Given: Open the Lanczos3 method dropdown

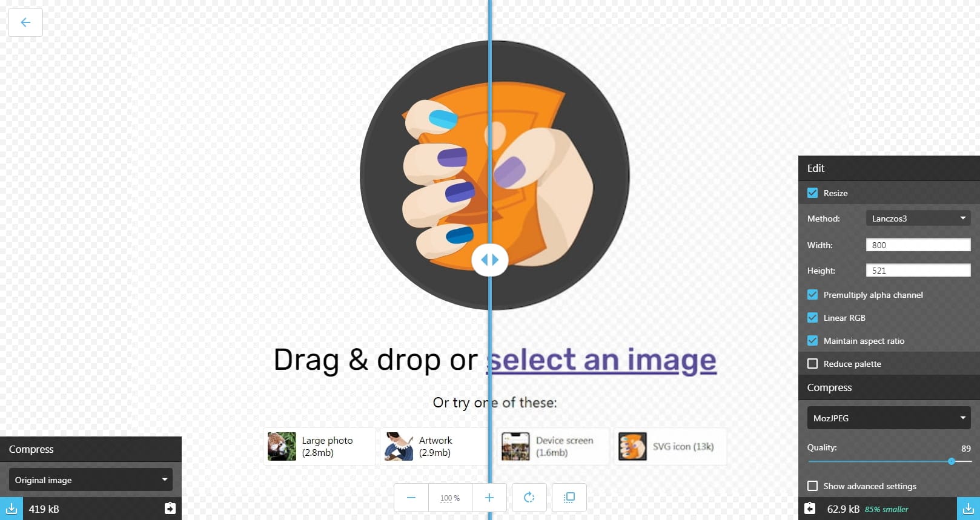Looking at the screenshot, I should [918, 219].
